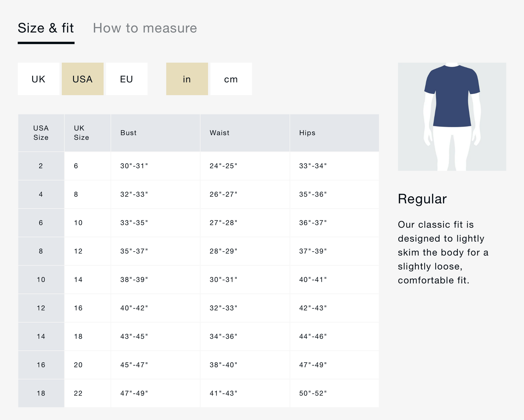
Task: Click the t-shirt fit illustration
Action: (x=452, y=116)
